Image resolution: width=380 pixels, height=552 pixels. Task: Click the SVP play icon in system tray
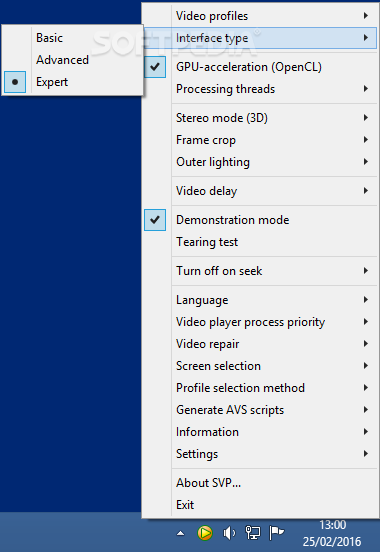(205, 533)
